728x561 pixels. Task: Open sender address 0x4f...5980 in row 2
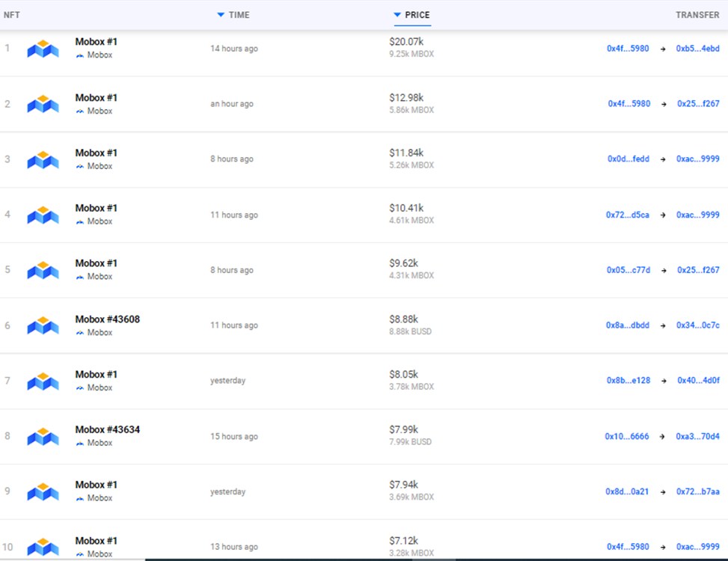click(629, 103)
